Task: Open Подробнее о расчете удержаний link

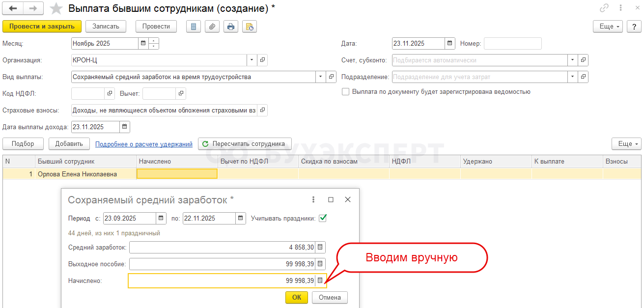Action: click(144, 144)
